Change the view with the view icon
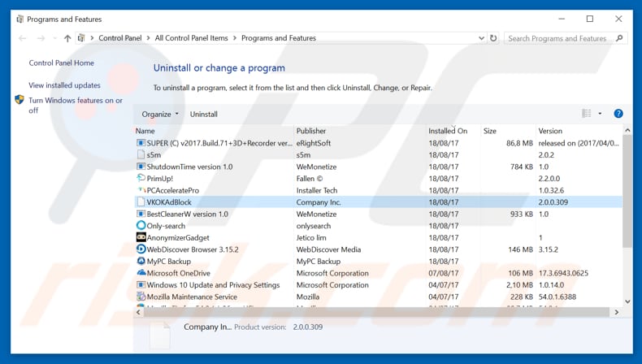This screenshot has height=364, width=642. pos(587,114)
